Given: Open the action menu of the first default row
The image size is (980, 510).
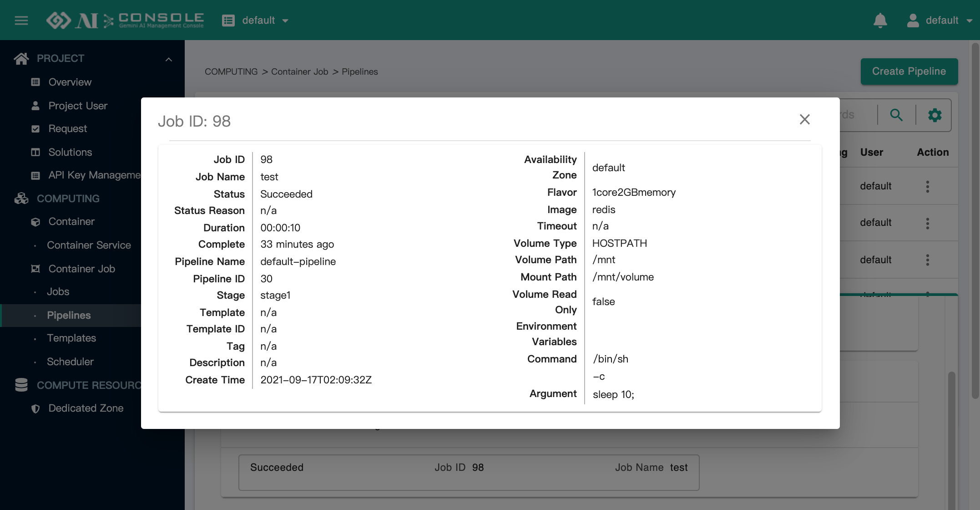Looking at the screenshot, I should [928, 186].
